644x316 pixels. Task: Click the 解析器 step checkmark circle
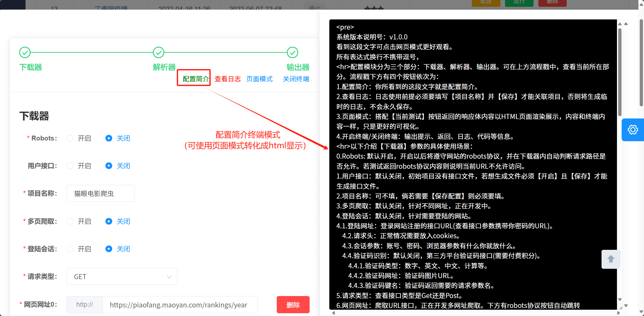click(x=158, y=53)
